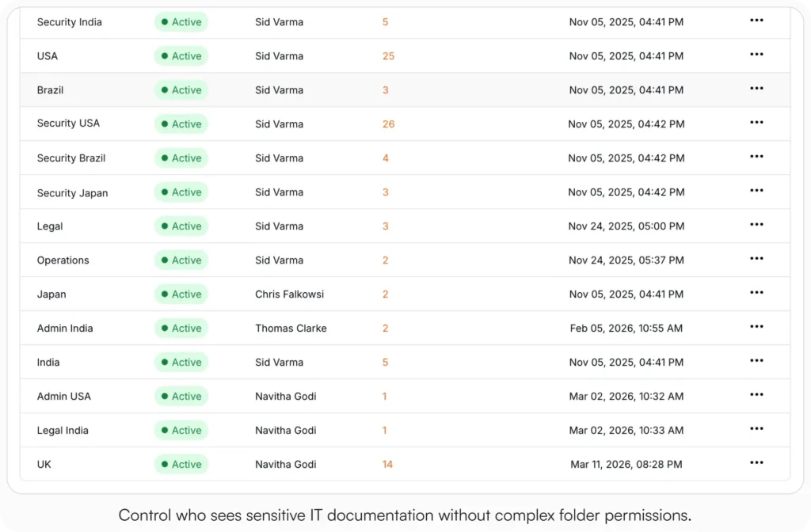
Task: Open the three-dot menu for Legal row
Action: tap(756, 226)
